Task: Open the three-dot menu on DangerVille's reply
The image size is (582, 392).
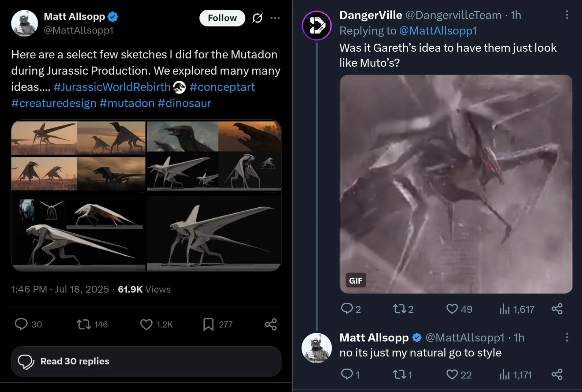Action: (x=567, y=15)
